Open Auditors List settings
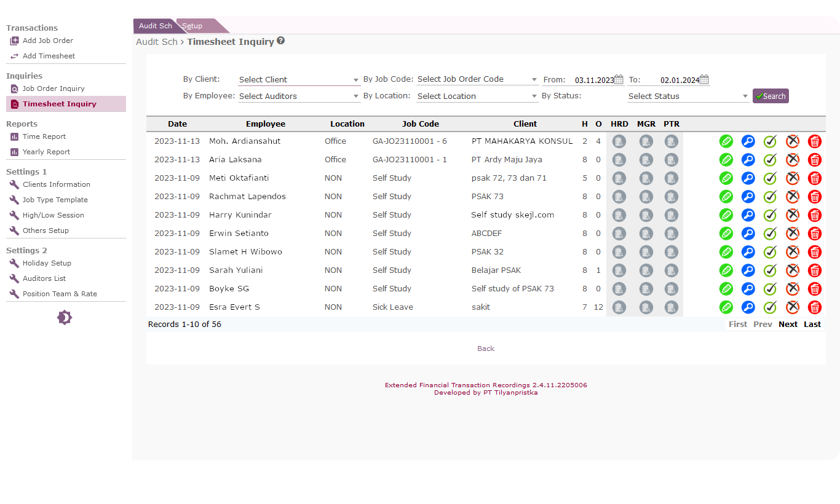The width and height of the screenshot is (840, 504). point(44,278)
